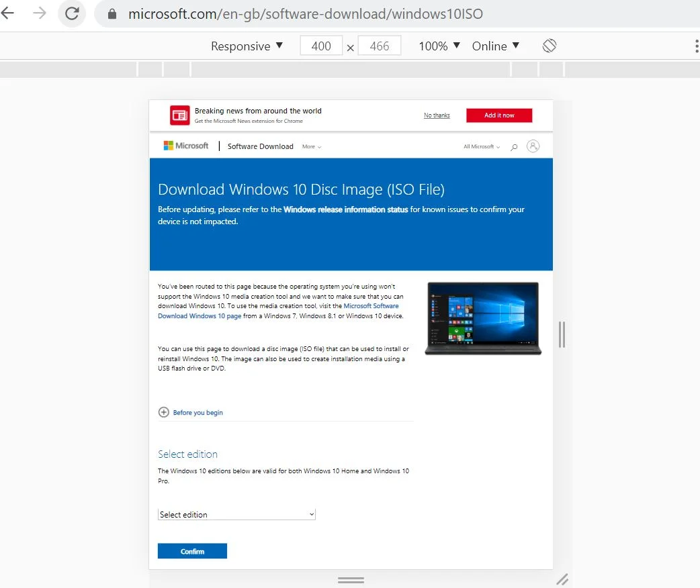Click the browser back arrow
Screen dimensions: 700x588
pyautogui.click(x=9, y=13)
